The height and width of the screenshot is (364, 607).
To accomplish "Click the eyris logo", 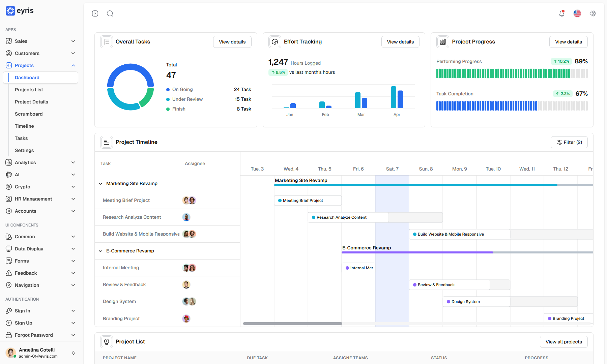I will tap(20, 11).
